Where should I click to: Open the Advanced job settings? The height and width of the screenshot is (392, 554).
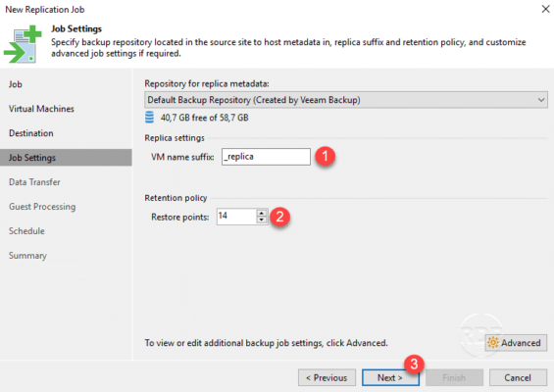pos(516,343)
